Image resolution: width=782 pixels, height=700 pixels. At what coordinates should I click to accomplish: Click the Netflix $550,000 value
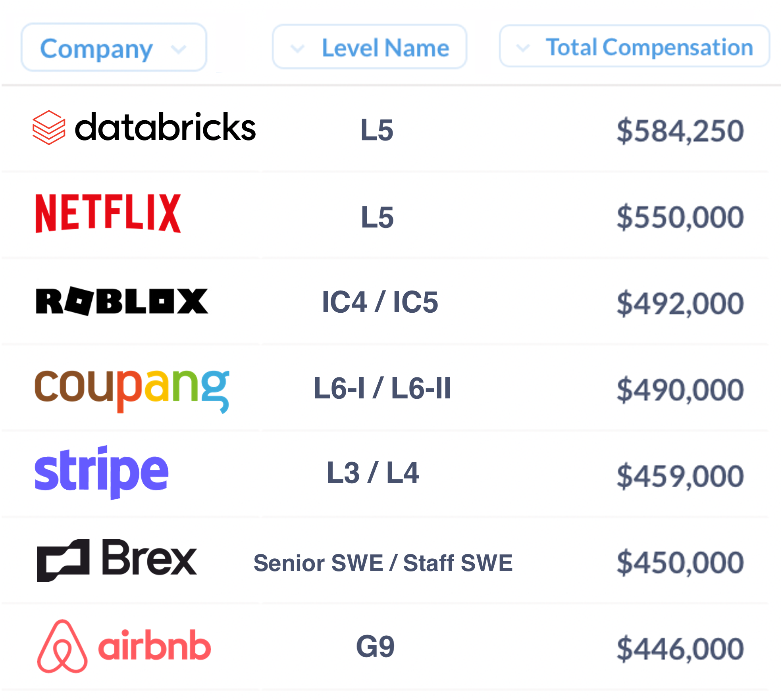(x=680, y=217)
